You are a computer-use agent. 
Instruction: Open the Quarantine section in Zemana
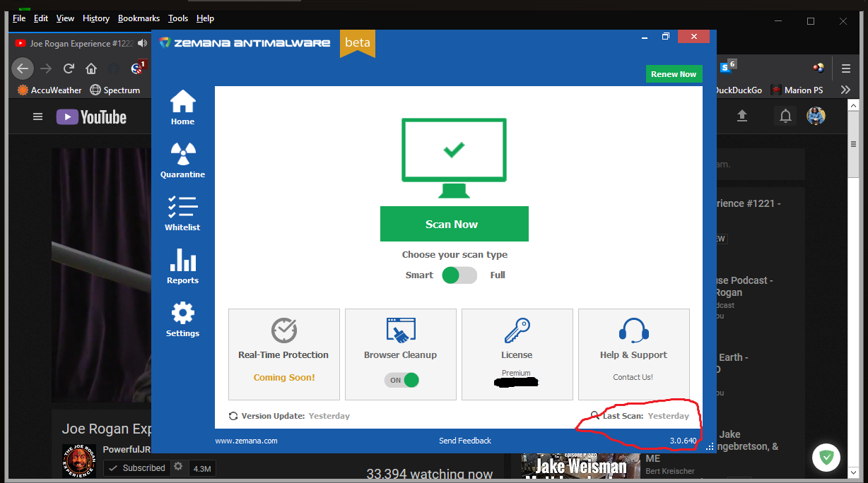(x=182, y=160)
